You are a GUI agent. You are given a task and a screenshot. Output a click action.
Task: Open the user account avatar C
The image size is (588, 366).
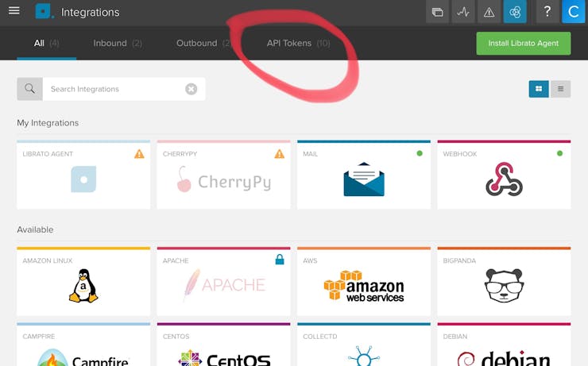coord(574,12)
